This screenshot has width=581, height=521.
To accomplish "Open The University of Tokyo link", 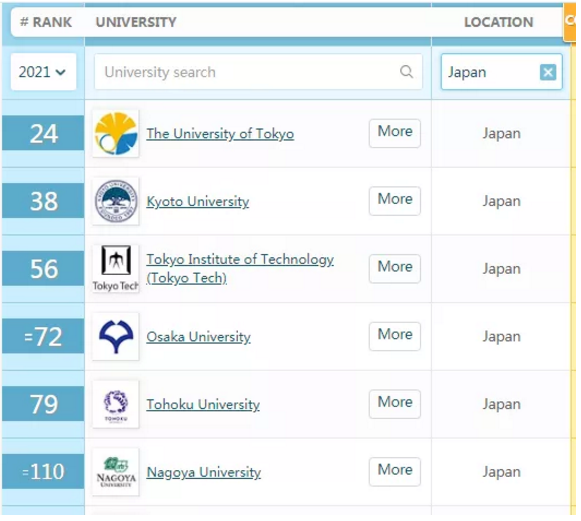I will [x=220, y=134].
